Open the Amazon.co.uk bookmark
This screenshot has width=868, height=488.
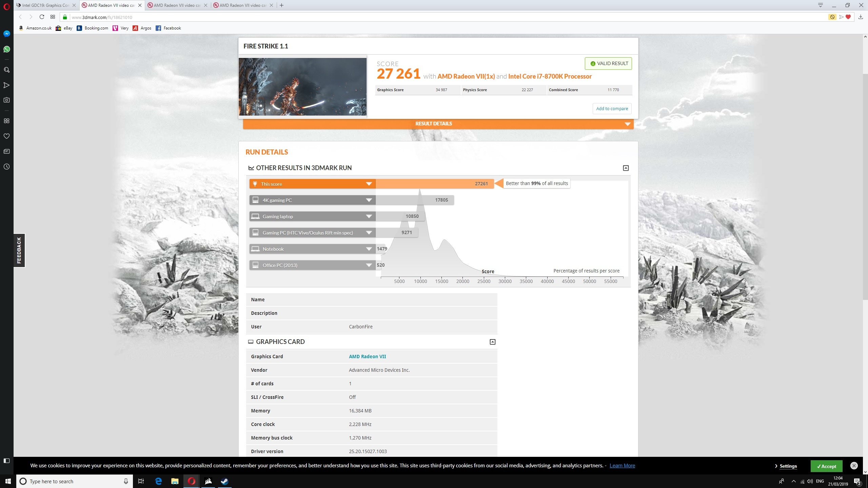click(35, 28)
